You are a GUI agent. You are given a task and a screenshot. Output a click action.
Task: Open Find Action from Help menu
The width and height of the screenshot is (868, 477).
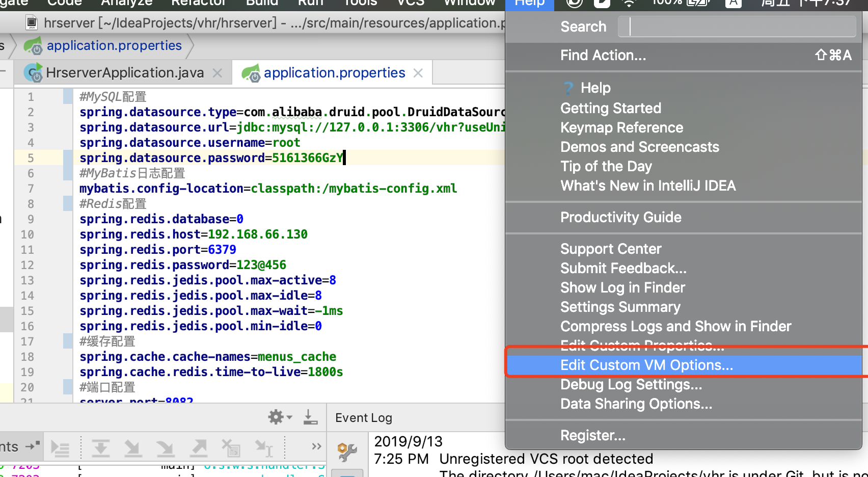pyautogui.click(x=684, y=55)
